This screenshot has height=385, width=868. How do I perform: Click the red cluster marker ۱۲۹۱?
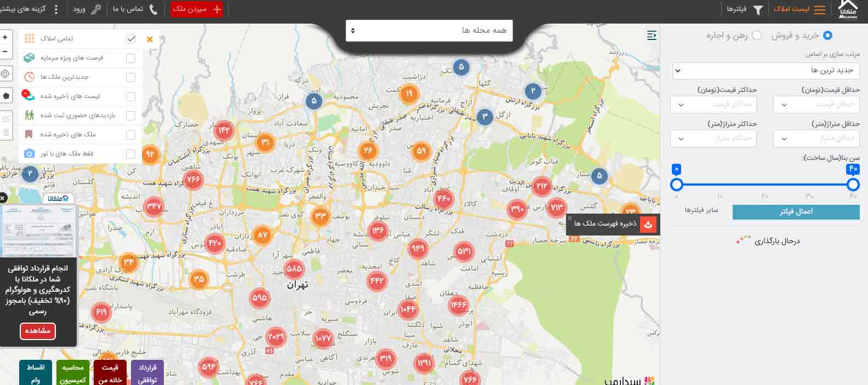[x=424, y=363]
